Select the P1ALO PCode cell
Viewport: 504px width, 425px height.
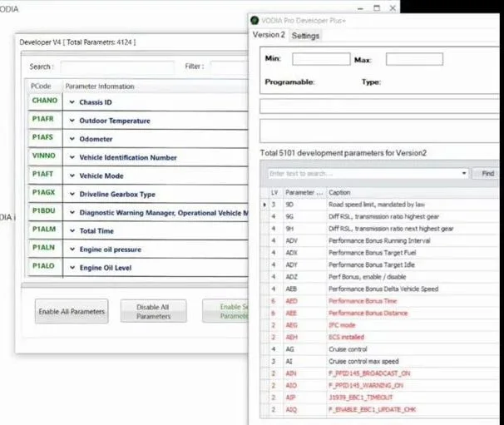(x=45, y=266)
